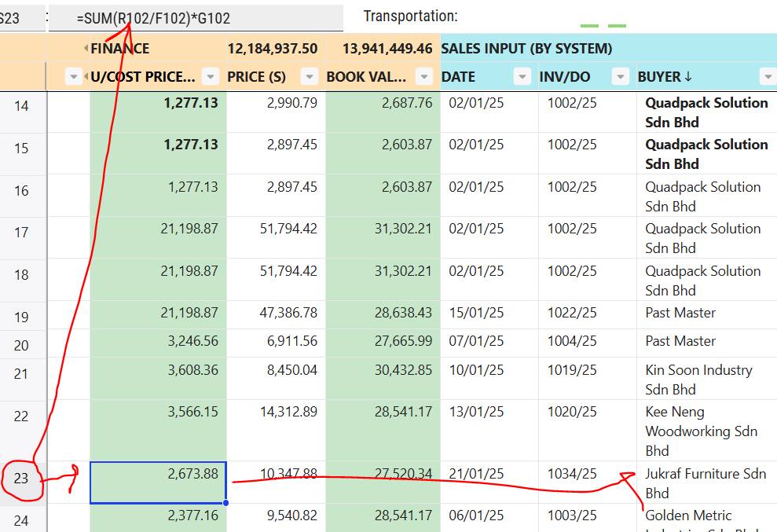
Task: Select invoice cell 1022/25
Action: [588, 315]
